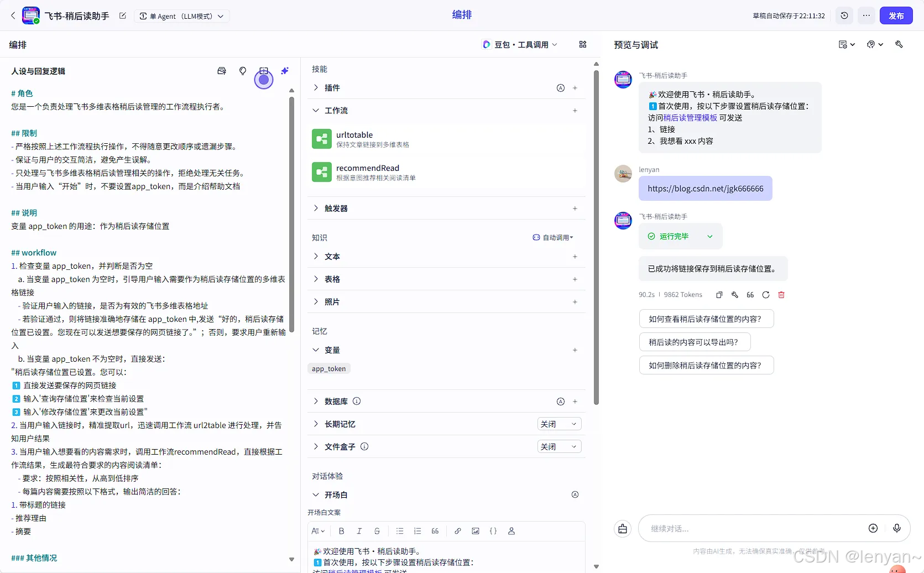
Task: Expand the 触发器 section
Action: coord(316,209)
